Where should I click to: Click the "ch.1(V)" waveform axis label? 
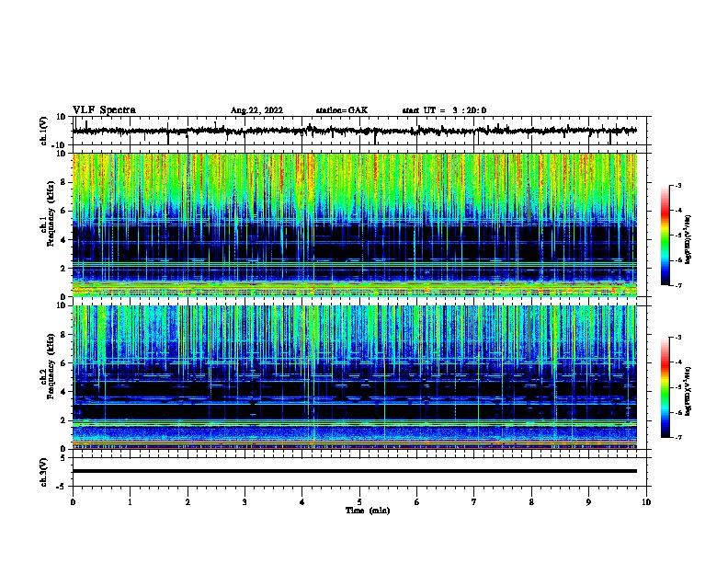pyautogui.click(x=44, y=131)
